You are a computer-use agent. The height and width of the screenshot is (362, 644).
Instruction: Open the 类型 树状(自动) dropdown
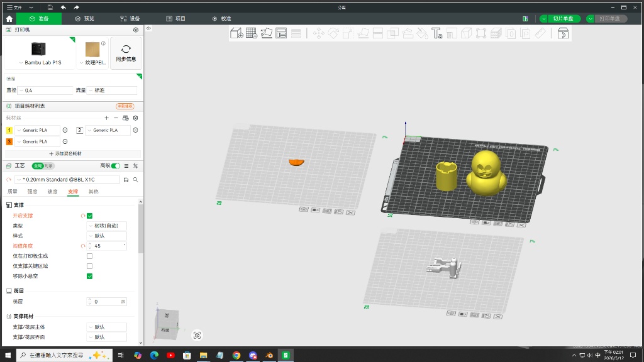coord(107,226)
